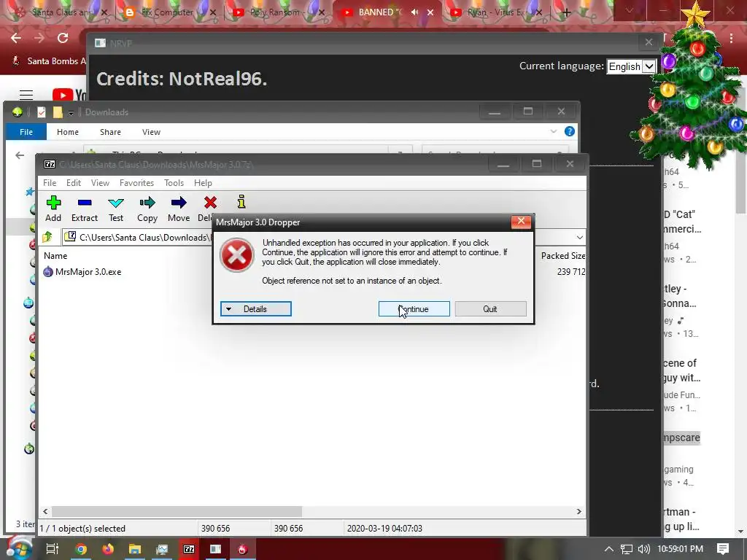Open Firefox from the taskbar
The height and width of the screenshot is (560, 747).
coord(108,549)
